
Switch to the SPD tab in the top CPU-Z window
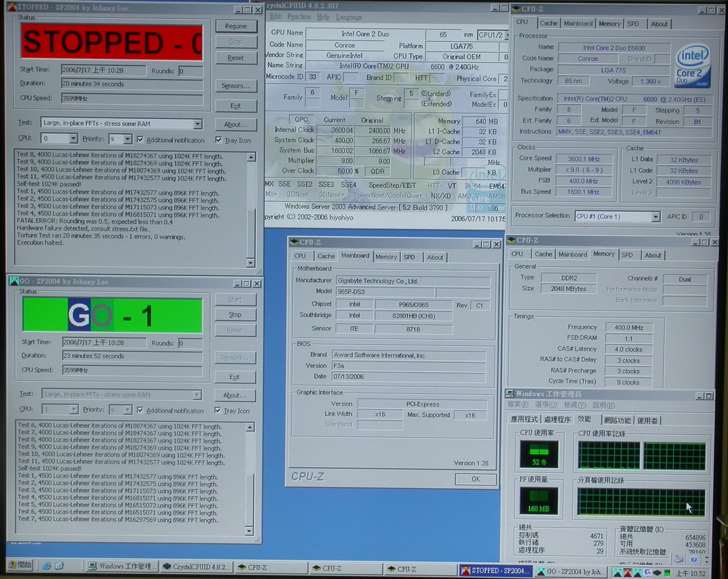(x=633, y=24)
